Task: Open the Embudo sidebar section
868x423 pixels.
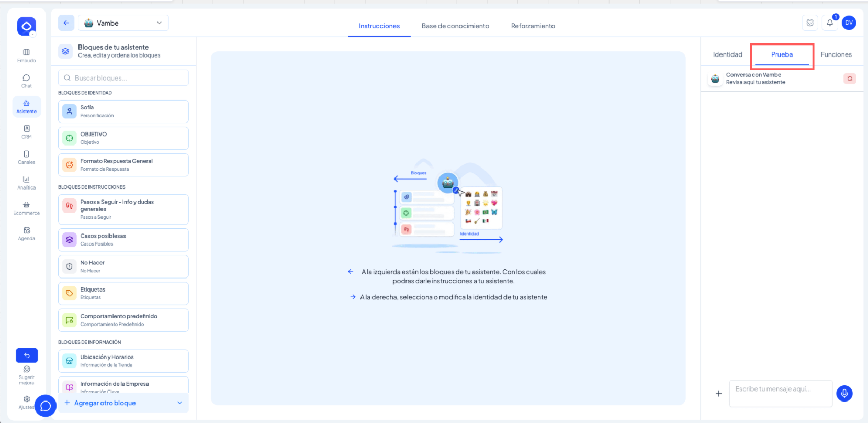Action: pyautogui.click(x=26, y=55)
